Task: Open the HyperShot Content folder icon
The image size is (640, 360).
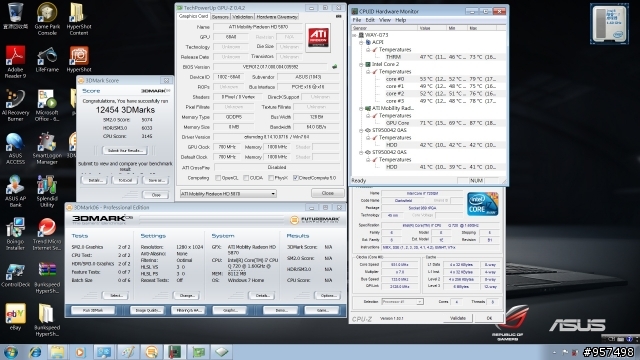Action: point(79,18)
